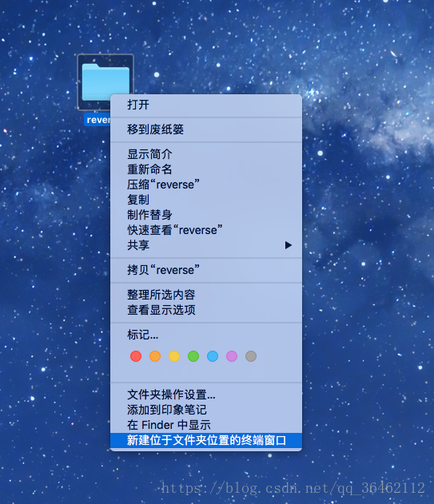Open 查看显示选项 entry
The width and height of the screenshot is (434, 504).
tap(206, 310)
